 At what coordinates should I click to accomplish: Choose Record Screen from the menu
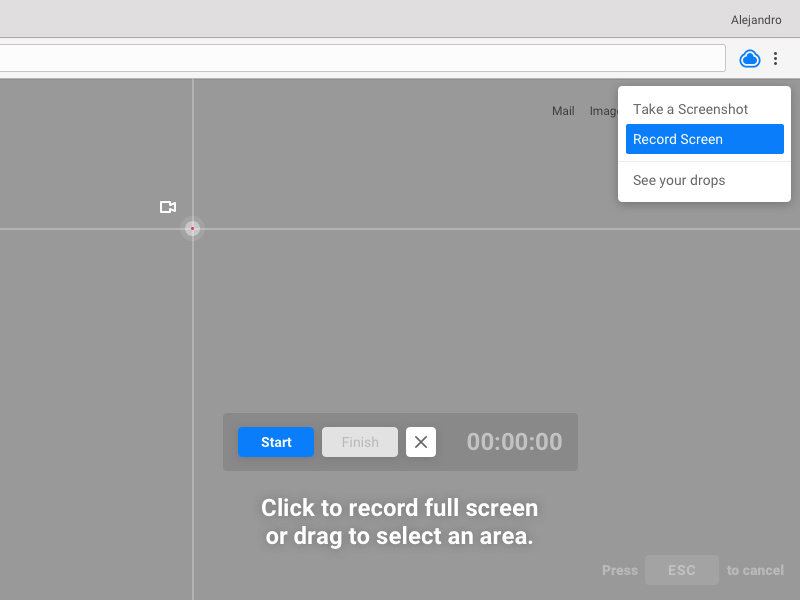point(704,139)
